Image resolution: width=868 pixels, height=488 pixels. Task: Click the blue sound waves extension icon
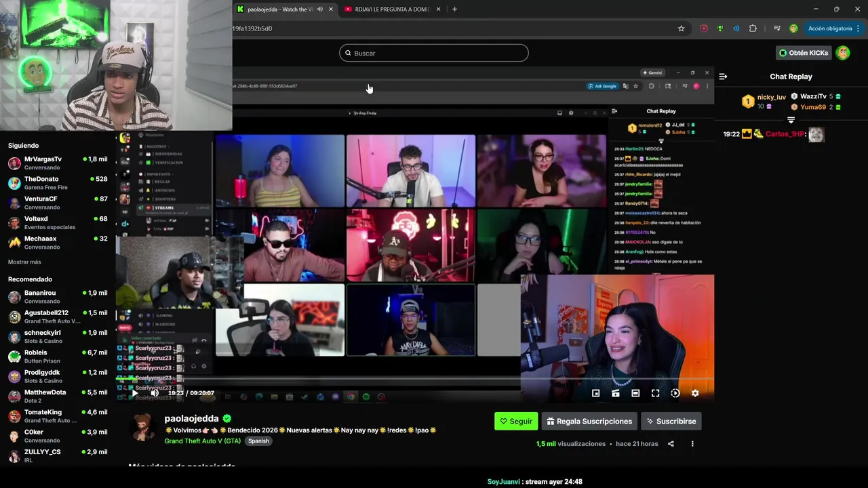click(x=736, y=28)
